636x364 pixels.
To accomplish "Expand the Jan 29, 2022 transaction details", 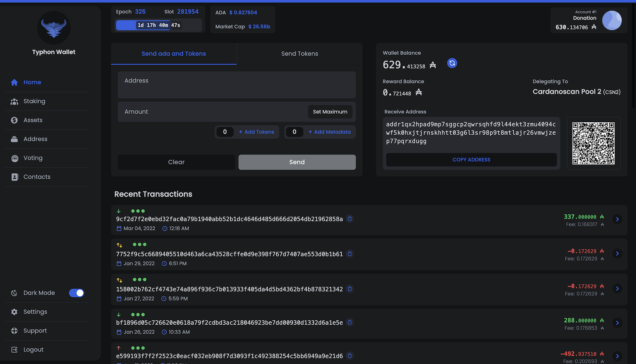I will (617, 253).
